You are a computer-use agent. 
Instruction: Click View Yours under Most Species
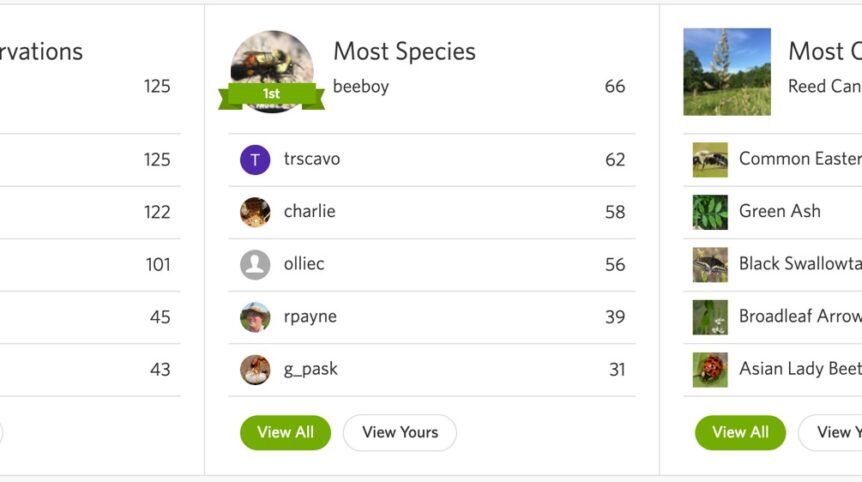[x=400, y=433]
